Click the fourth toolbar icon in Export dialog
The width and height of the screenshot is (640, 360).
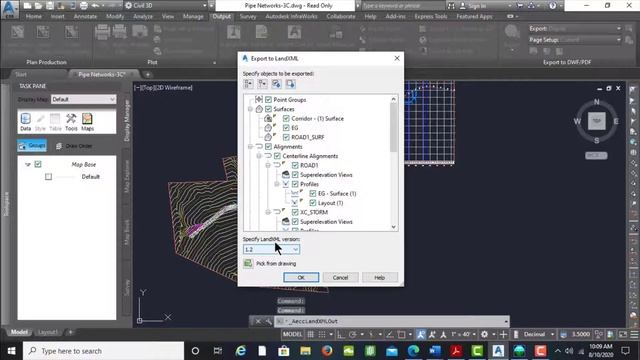coord(290,84)
